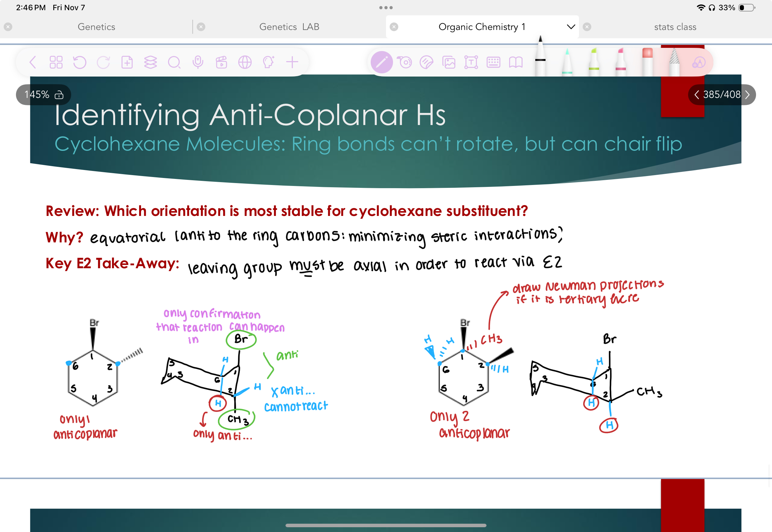Select the Redo arrow icon
The width and height of the screenshot is (772, 532).
pos(103,62)
